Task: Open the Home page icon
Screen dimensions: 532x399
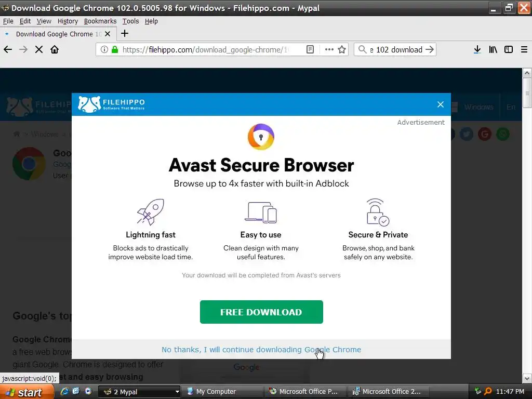Action: [55, 49]
